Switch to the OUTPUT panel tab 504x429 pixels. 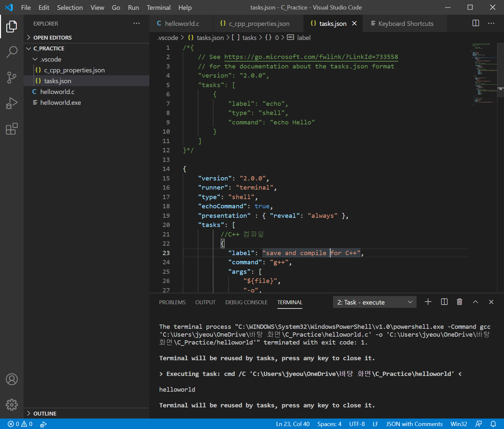(x=205, y=302)
